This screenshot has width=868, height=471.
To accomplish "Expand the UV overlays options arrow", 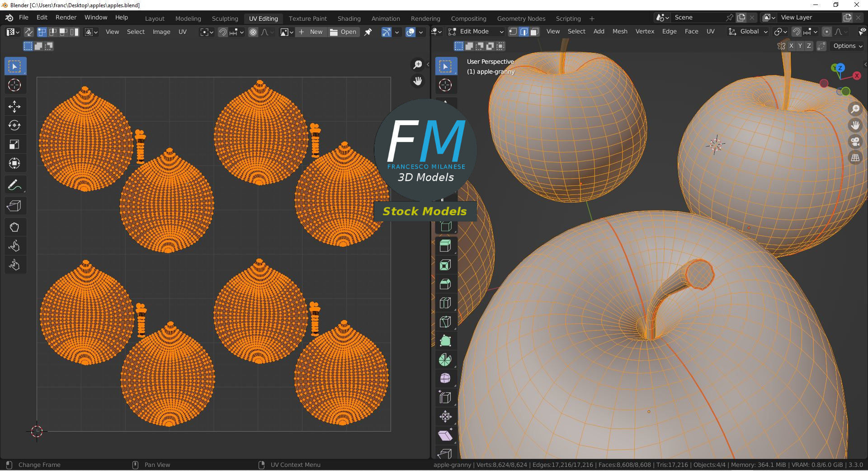I will pos(421,32).
